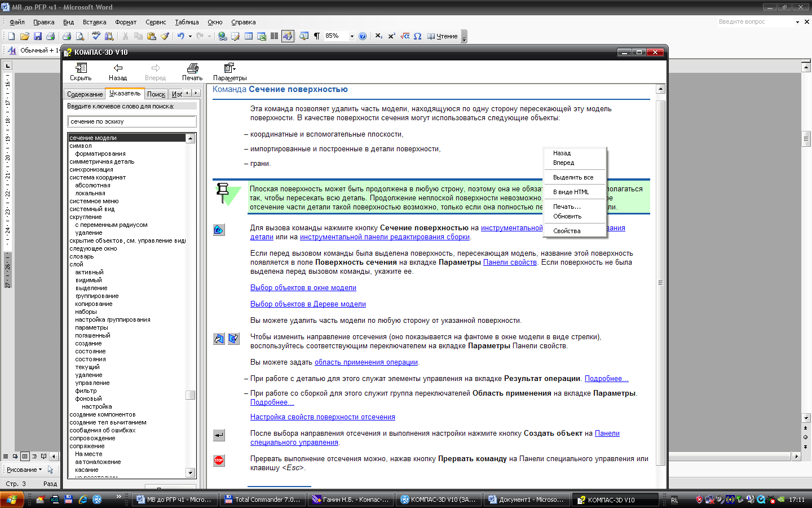Save the Word document via floppy icon
This screenshot has height=508, width=812.
click(x=38, y=36)
